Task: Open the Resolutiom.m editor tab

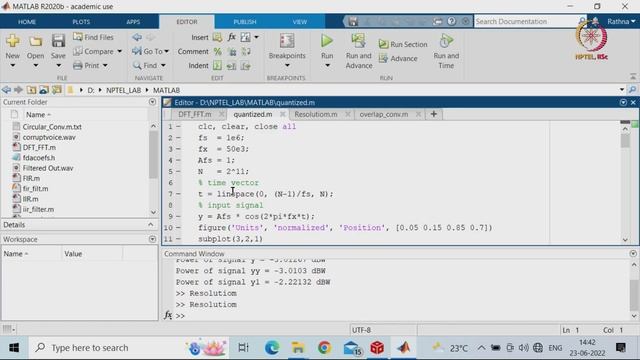Action: pos(316,114)
